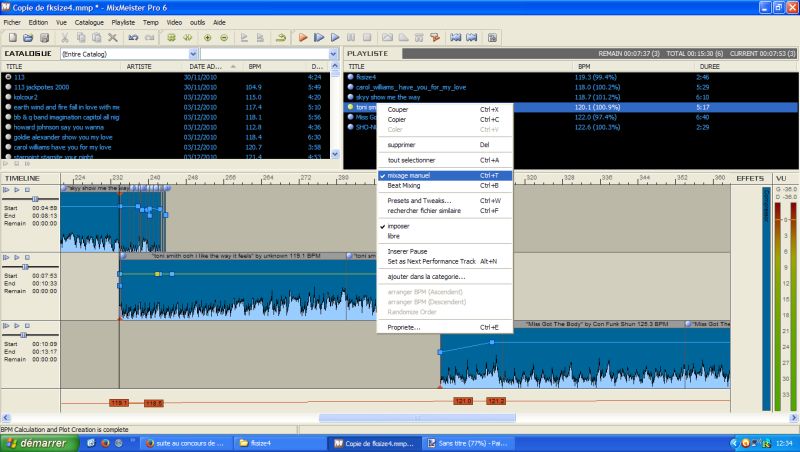
Task: Open the Entire Catalog dropdown
Action: [x=193, y=54]
